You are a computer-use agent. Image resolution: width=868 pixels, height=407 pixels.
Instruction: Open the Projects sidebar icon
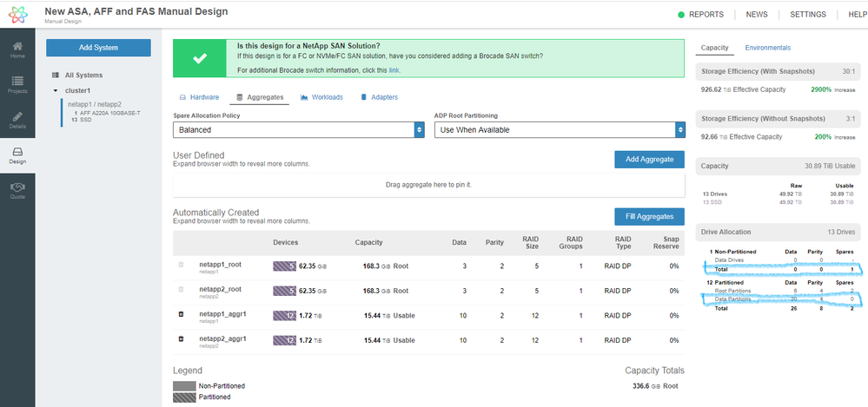(x=17, y=84)
